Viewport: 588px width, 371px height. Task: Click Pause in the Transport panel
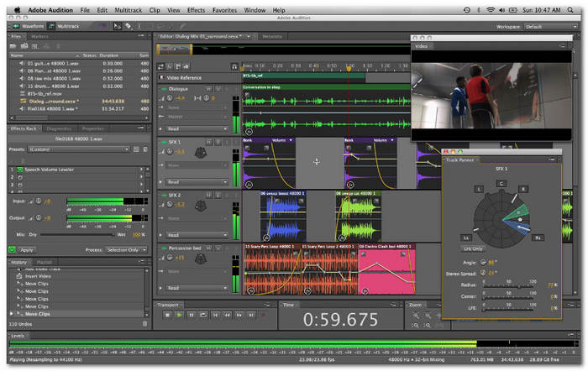tap(192, 315)
